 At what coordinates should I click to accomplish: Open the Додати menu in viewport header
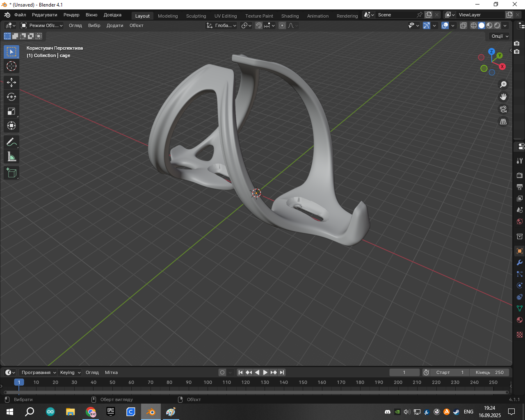[x=115, y=25]
